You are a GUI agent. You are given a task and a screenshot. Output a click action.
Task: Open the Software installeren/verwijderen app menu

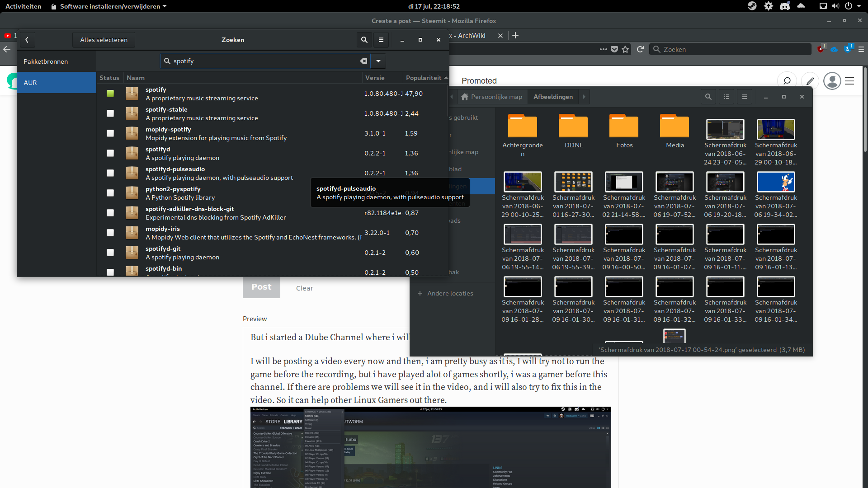(109, 6)
